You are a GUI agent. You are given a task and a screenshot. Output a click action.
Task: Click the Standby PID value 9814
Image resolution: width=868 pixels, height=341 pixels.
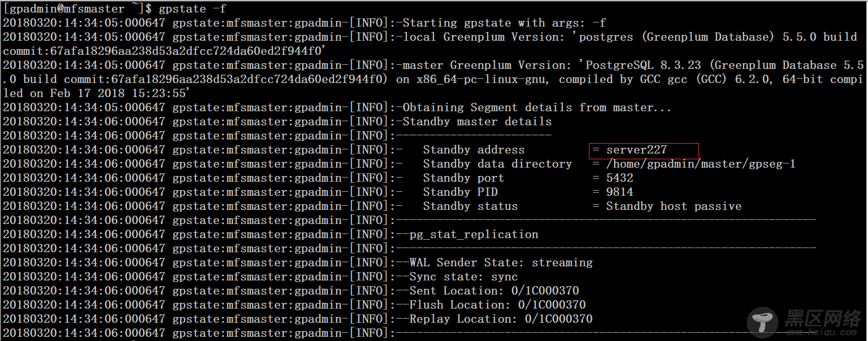619,192
